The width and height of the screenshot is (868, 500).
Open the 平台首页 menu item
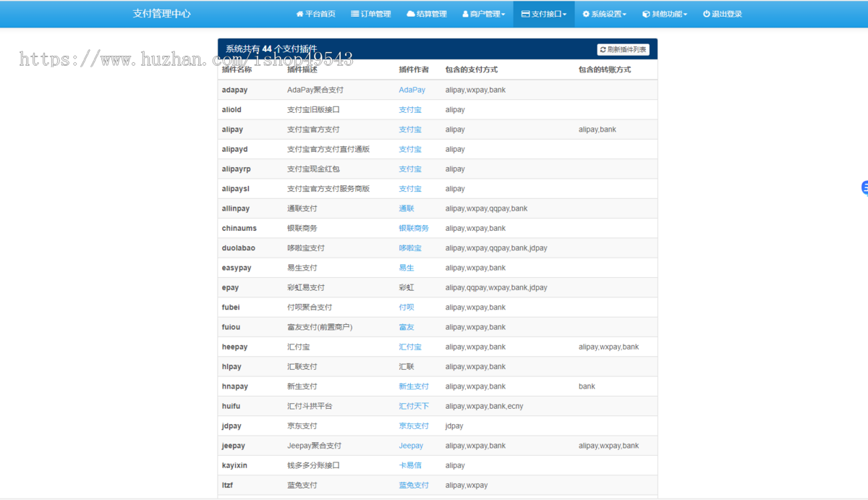(315, 14)
